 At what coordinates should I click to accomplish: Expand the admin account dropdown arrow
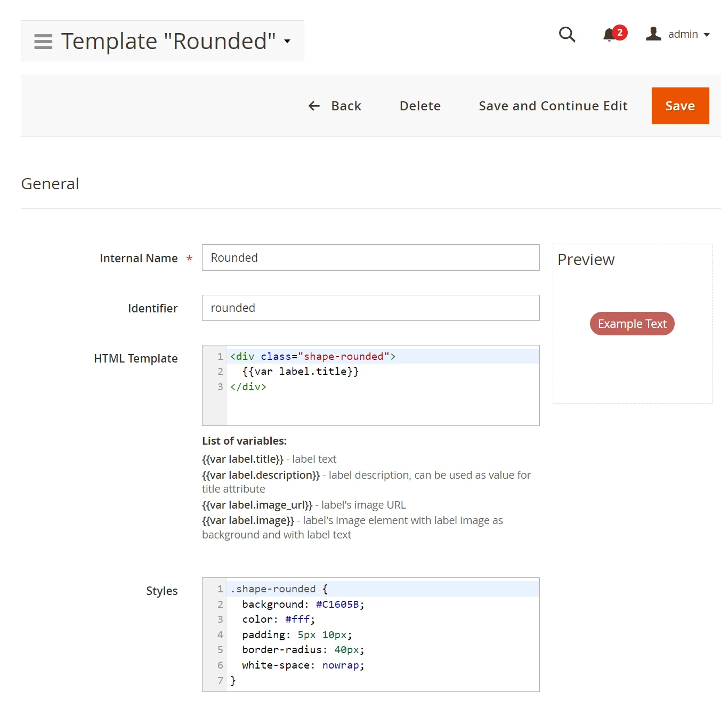click(x=707, y=35)
